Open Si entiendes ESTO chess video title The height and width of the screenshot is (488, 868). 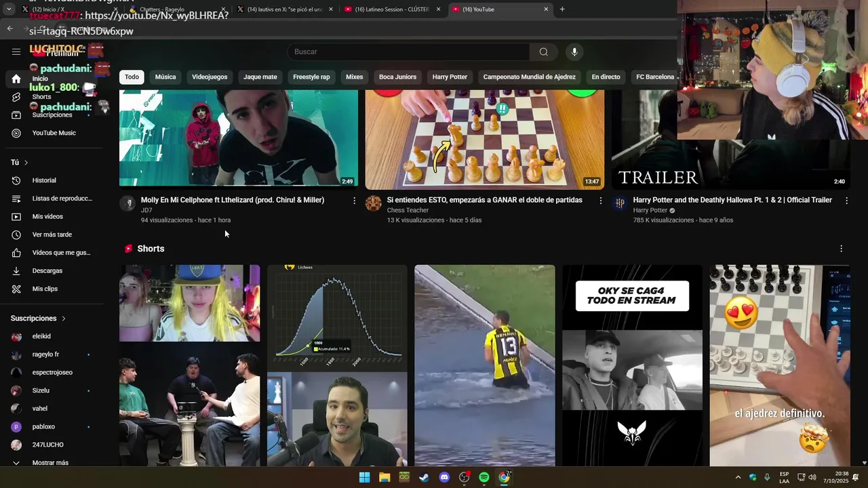tap(484, 200)
